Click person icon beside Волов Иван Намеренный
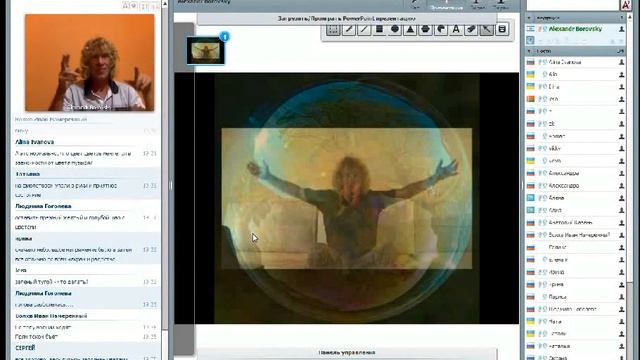640x360 pixels. pos(621,235)
